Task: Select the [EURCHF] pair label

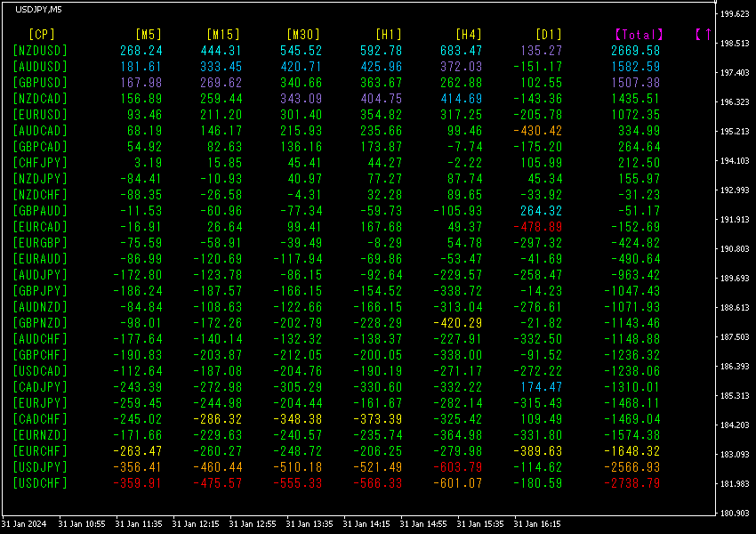Action: point(40,451)
